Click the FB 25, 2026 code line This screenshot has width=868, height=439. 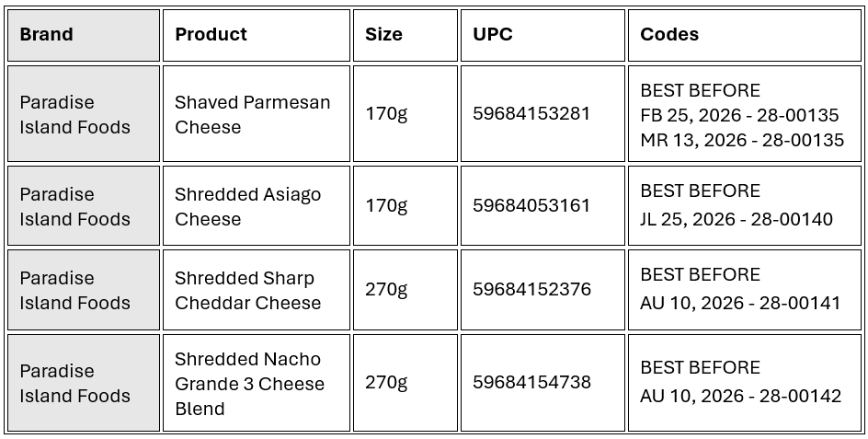click(x=739, y=116)
